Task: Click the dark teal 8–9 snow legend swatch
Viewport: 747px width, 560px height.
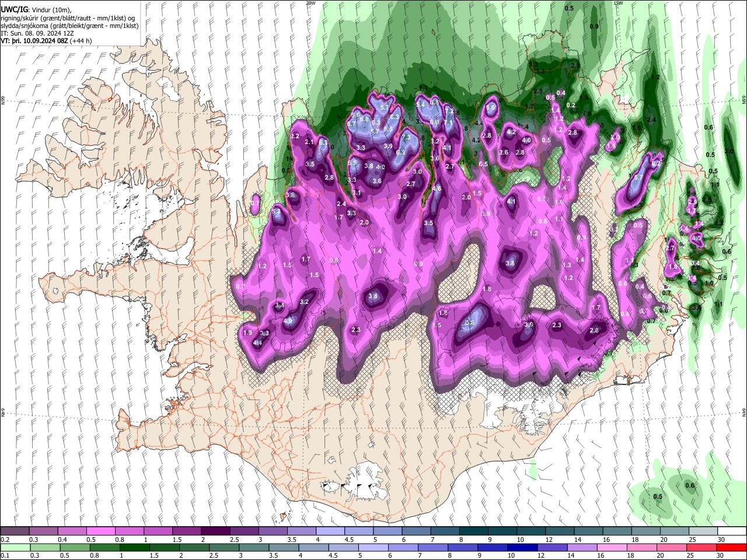Action: point(473,531)
